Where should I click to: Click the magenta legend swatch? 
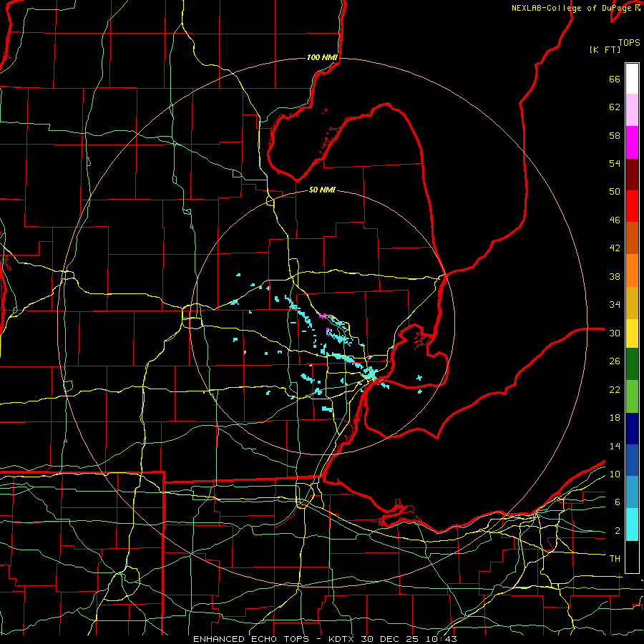coord(632,142)
